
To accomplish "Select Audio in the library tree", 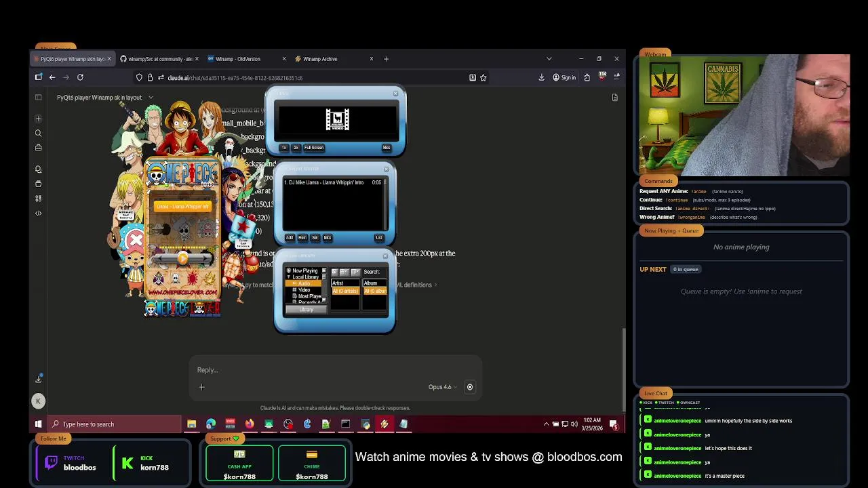I will tap(304, 283).
